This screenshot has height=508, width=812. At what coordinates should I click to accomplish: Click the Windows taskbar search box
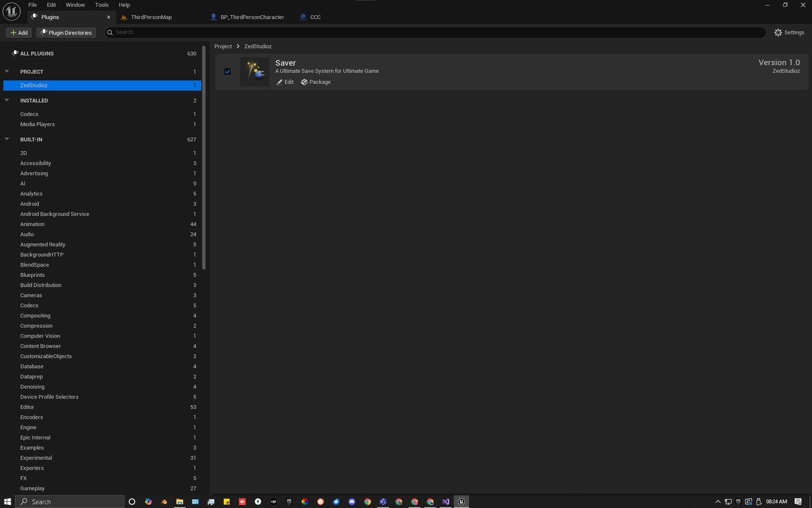click(x=70, y=502)
